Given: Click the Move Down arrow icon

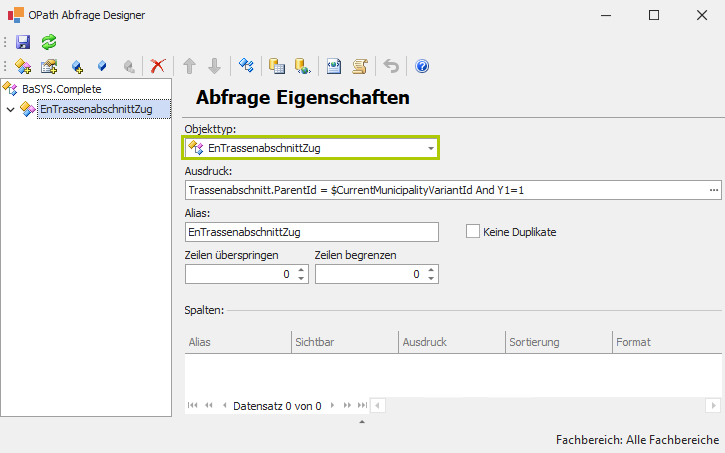Looking at the screenshot, I should tap(214, 66).
